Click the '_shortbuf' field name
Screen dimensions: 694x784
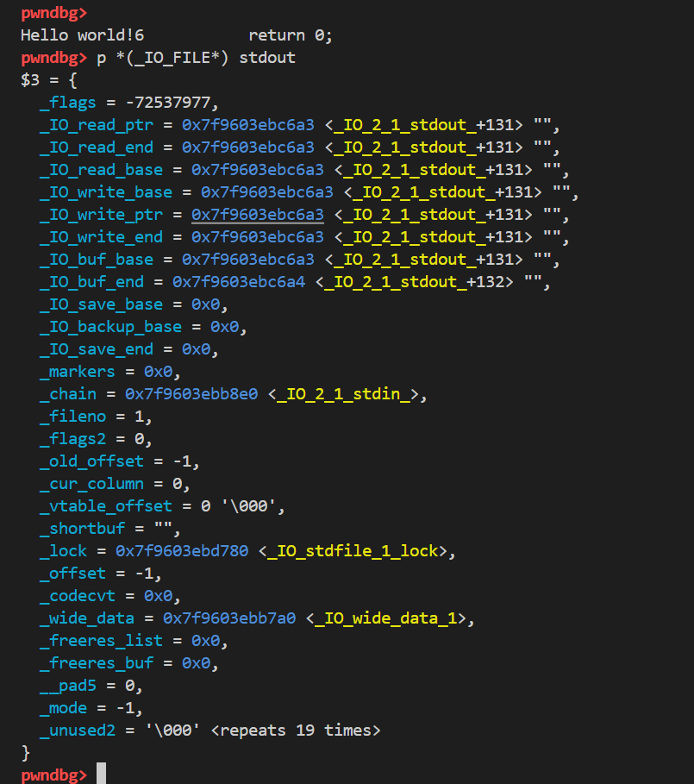coord(83,529)
